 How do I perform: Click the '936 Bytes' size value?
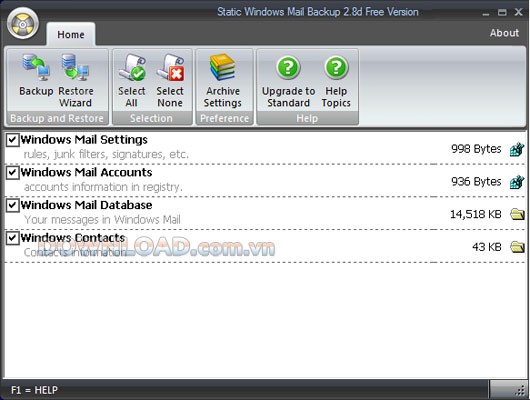476,182
